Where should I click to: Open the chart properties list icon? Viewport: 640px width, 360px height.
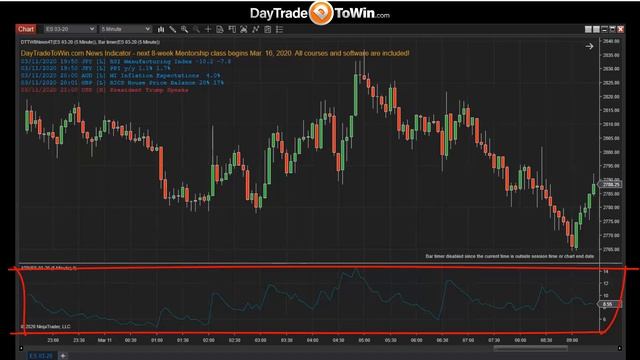click(x=280, y=29)
